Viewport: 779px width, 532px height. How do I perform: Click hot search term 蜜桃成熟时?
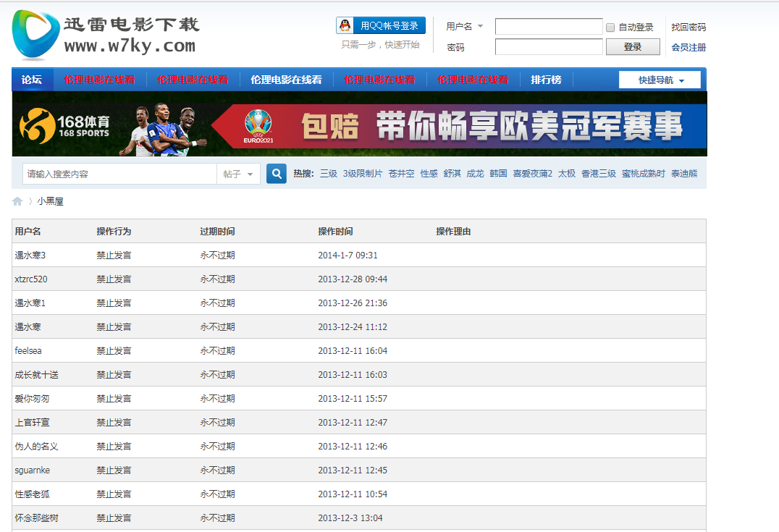644,174
